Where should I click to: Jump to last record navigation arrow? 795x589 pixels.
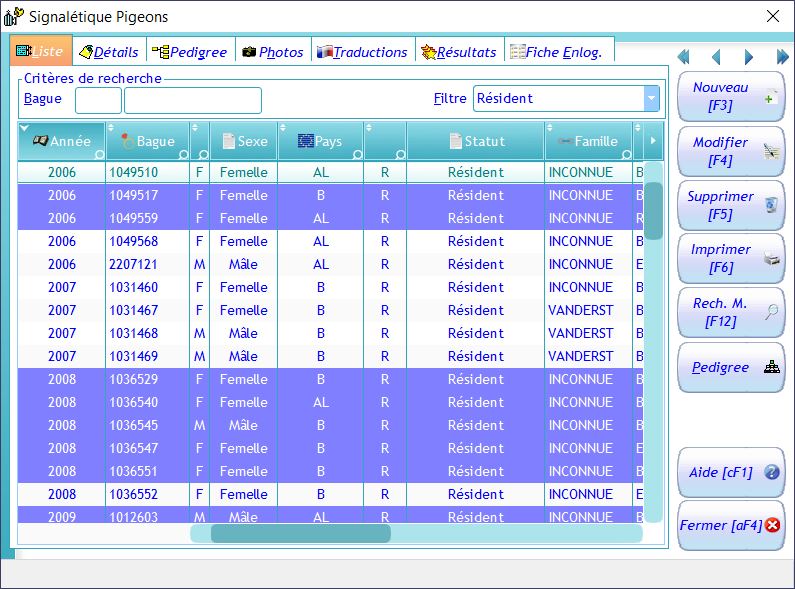pos(782,57)
